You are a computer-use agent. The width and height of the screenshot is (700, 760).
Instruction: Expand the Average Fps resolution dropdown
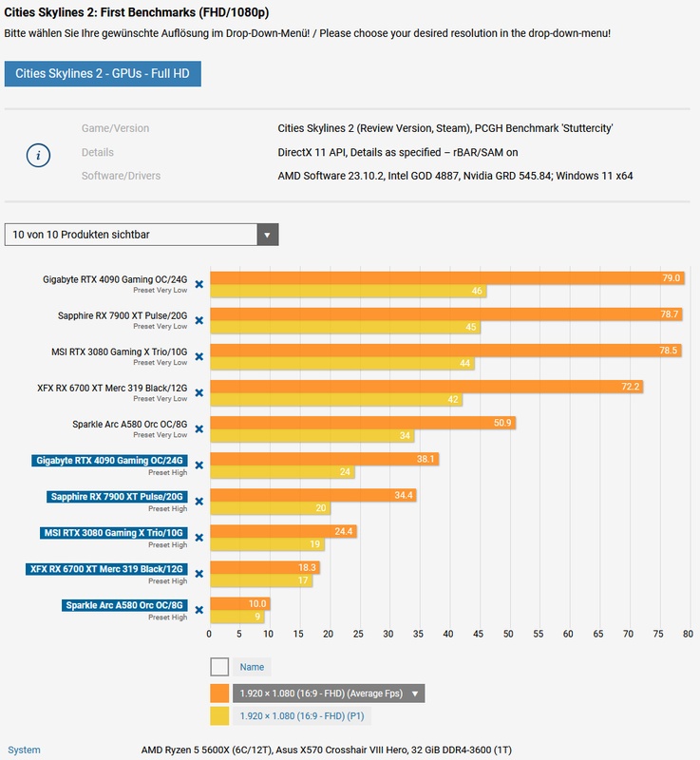point(414,693)
